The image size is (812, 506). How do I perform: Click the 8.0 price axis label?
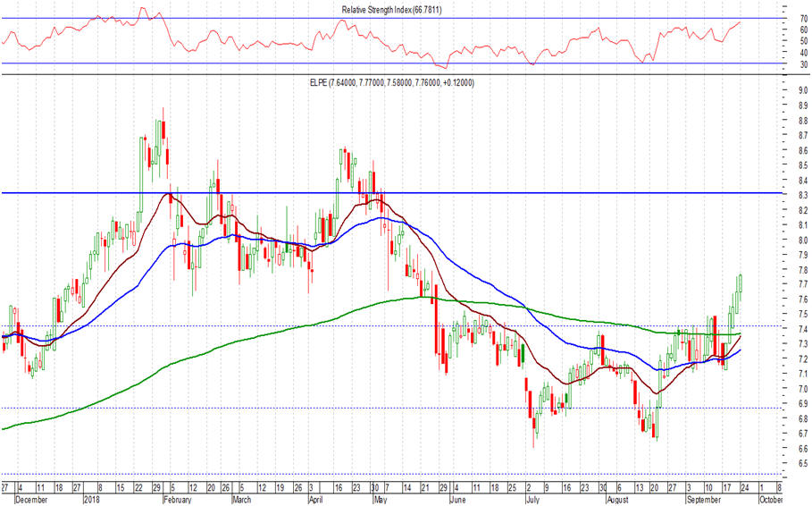tap(803, 240)
